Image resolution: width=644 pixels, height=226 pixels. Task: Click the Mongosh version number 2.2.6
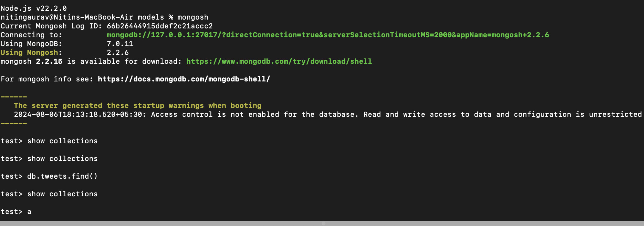[x=118, y=52]
